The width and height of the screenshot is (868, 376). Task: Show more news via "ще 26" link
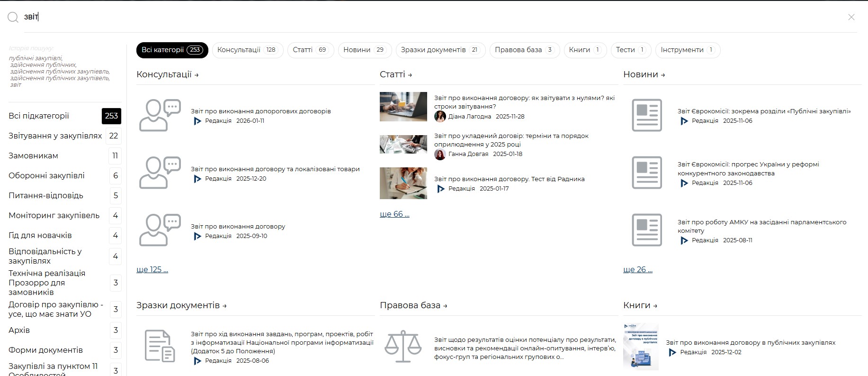[637, 269]
